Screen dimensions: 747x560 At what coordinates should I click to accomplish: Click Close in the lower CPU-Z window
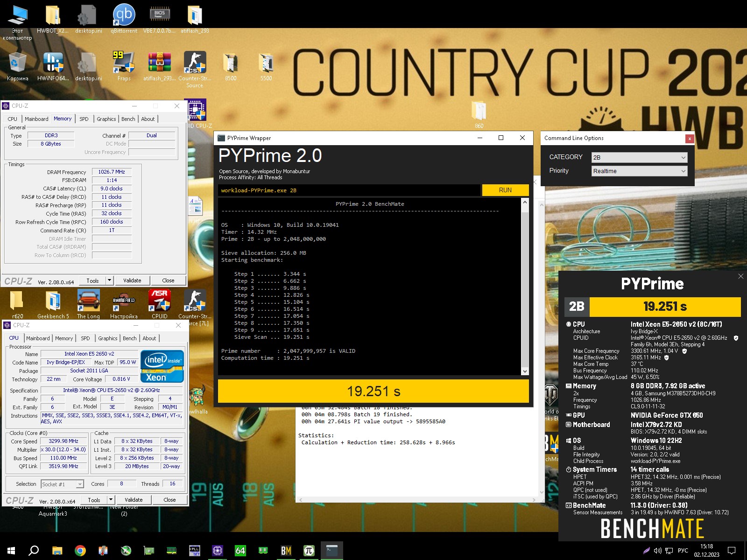[x=169, y=500]
